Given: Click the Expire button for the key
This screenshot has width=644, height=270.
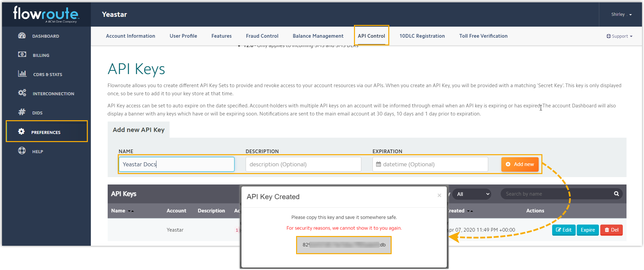Looking at the screenshot, I should click(x=587, y=230).
